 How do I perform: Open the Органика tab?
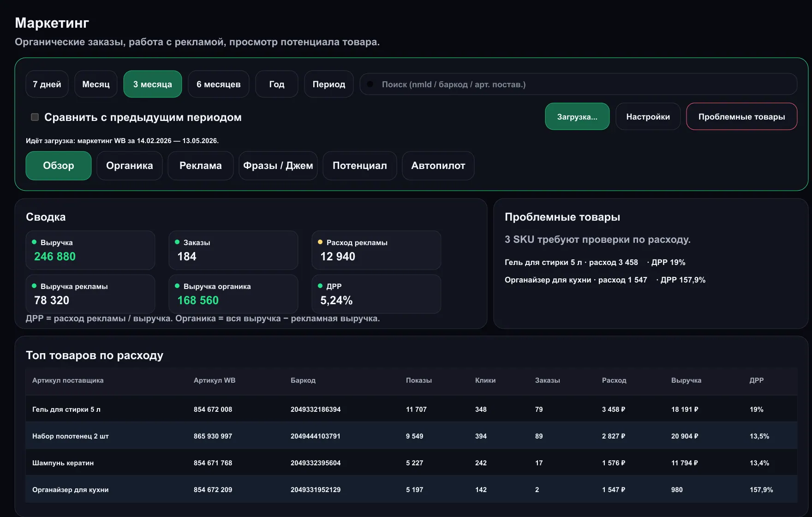click(x=130, y=166)
